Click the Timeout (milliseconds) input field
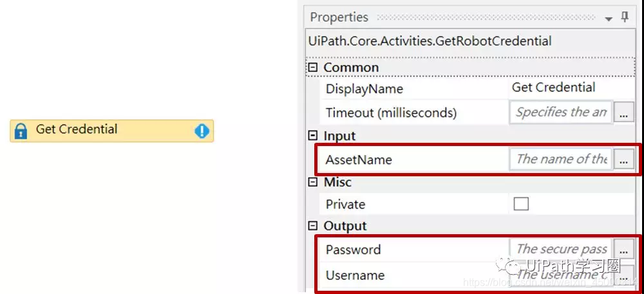644x294 pixels. pos(561,113)
